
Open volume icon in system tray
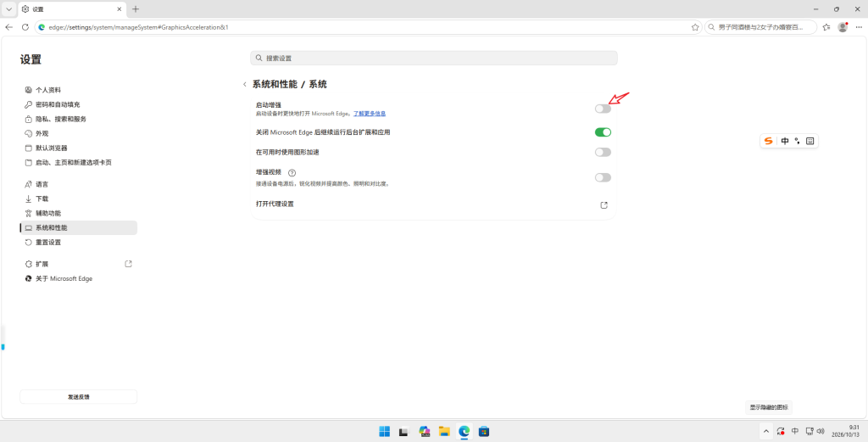pyautogui.click(x=821, y=431)
